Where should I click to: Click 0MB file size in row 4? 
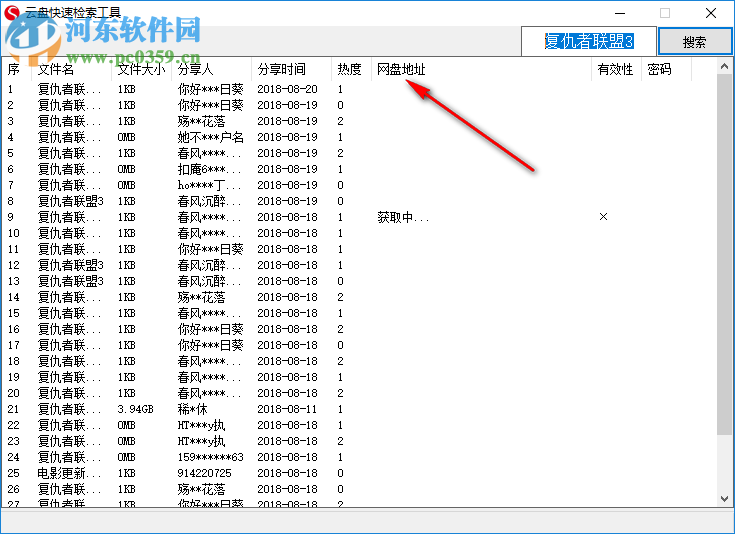point(127,137)
